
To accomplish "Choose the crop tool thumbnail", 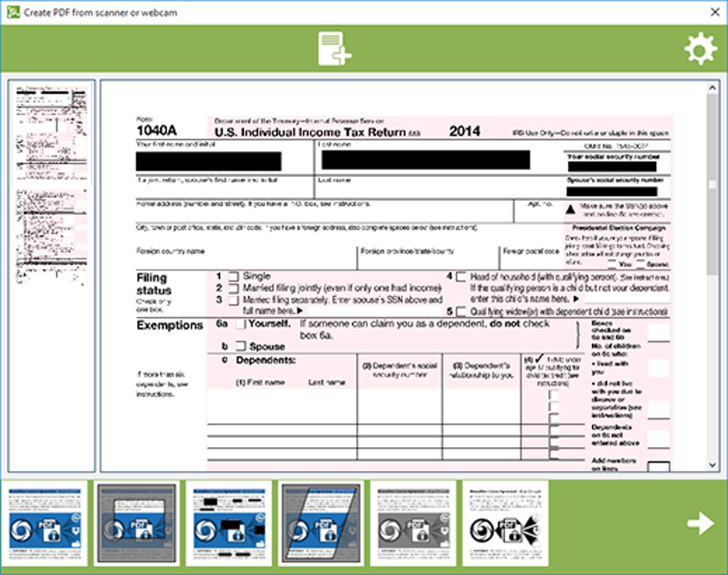I will click(136, 524).
